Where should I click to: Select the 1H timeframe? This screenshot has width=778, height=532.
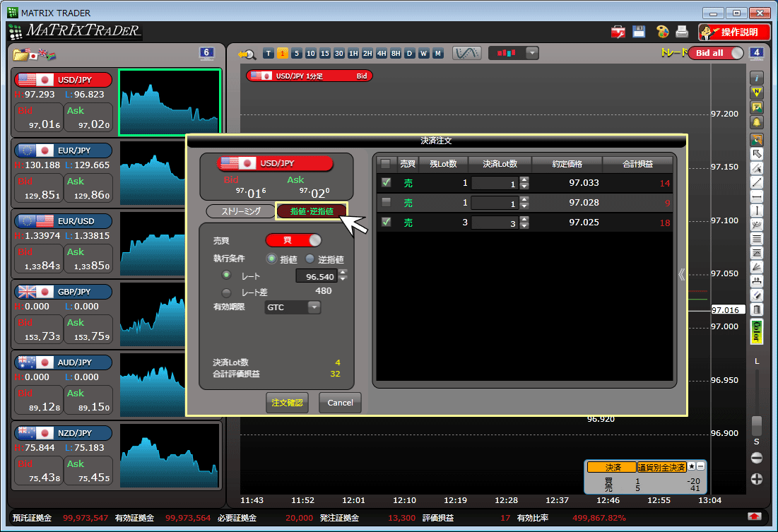click(353, 54)
